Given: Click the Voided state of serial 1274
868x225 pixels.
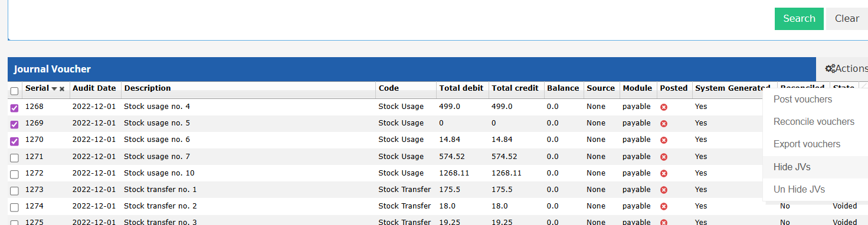Looking at the screenshot, I should click(x=845, y=206).
